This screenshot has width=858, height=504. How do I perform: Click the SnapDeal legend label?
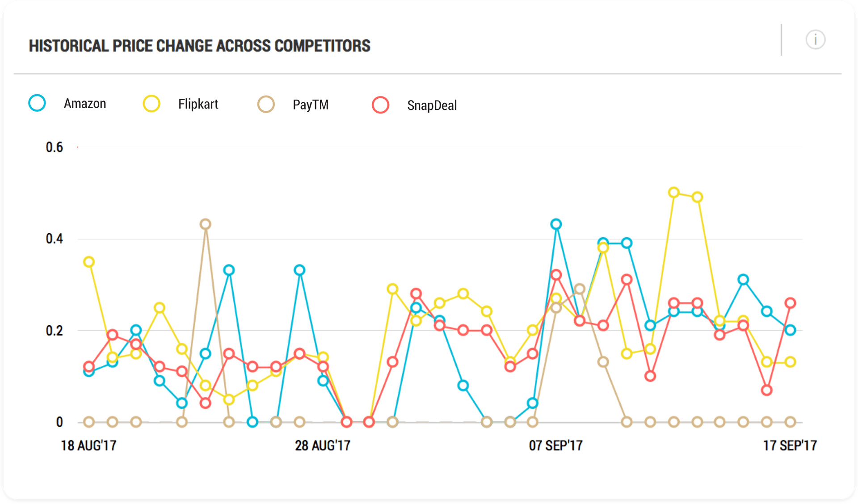coord(432,106)
